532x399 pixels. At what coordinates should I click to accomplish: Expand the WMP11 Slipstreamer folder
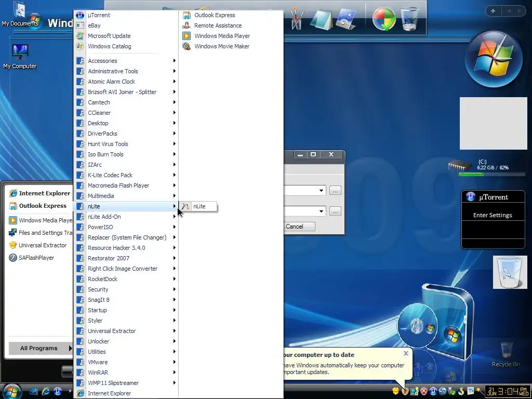(x=126, y=383)
